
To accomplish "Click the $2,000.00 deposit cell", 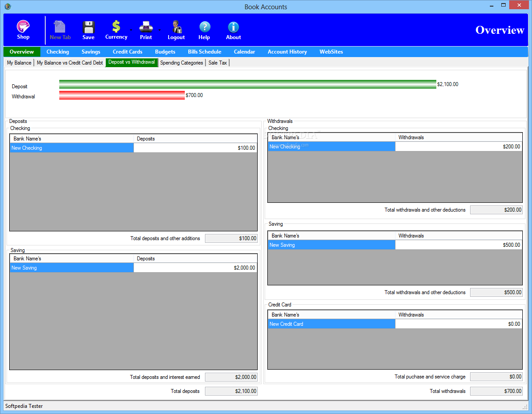I will coord(195,268).
